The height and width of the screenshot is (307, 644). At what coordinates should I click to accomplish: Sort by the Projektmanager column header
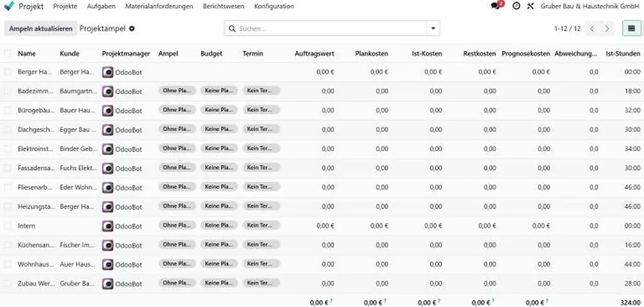[x=126, y=53]
